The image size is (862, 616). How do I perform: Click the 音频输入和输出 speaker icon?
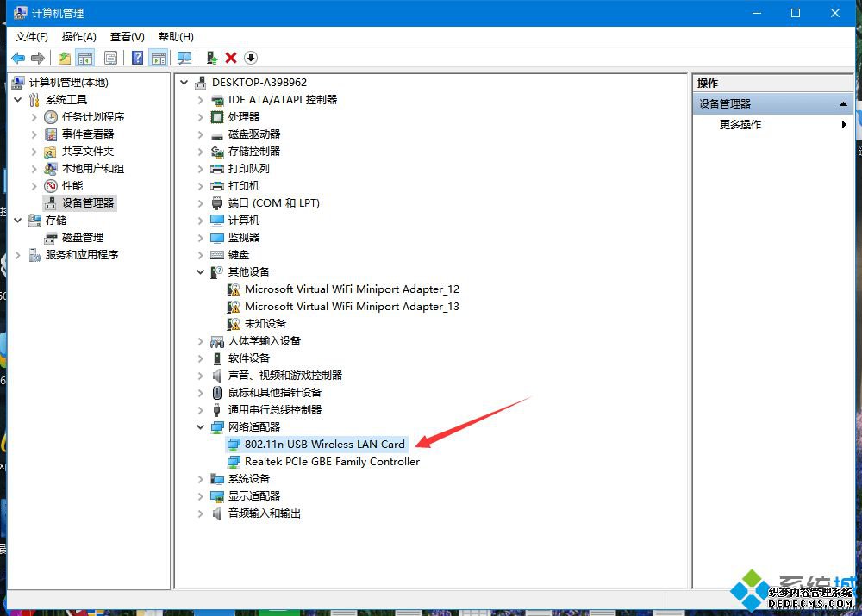point(218,513)
